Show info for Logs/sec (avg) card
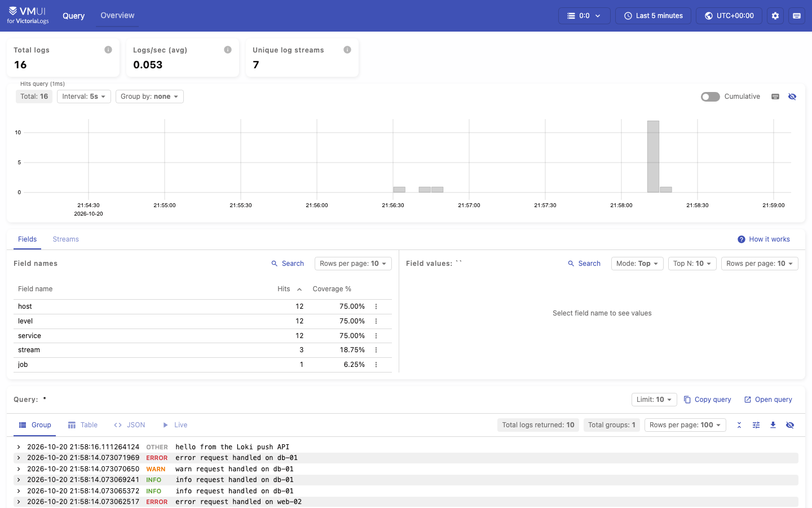 click(x=228, y=50)
